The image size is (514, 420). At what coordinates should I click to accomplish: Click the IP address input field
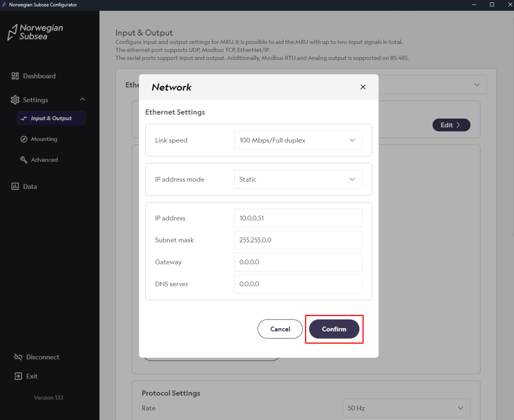pos(298,218)
